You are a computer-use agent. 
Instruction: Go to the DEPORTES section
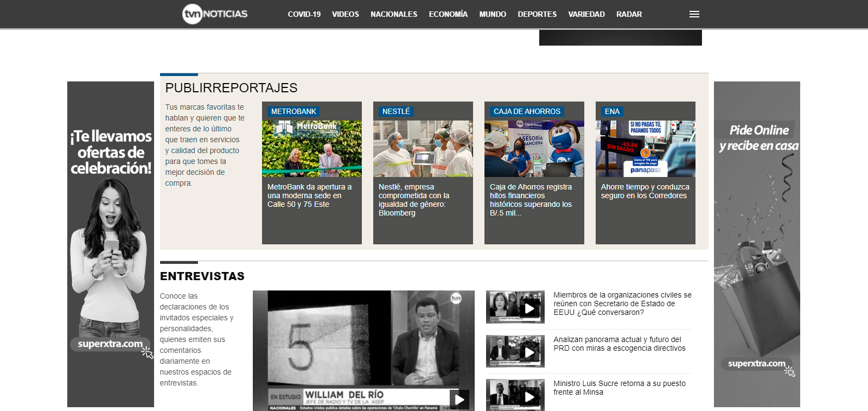coord(537,14)
